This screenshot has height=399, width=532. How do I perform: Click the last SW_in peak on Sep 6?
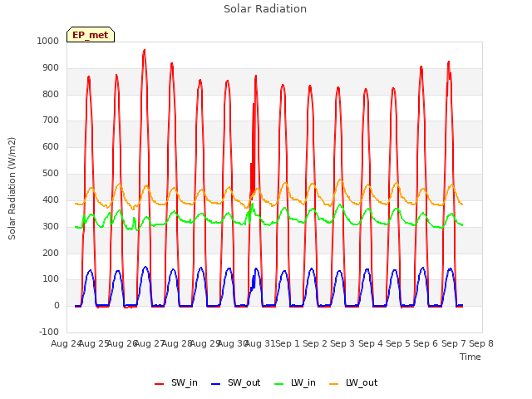point(449,62)
